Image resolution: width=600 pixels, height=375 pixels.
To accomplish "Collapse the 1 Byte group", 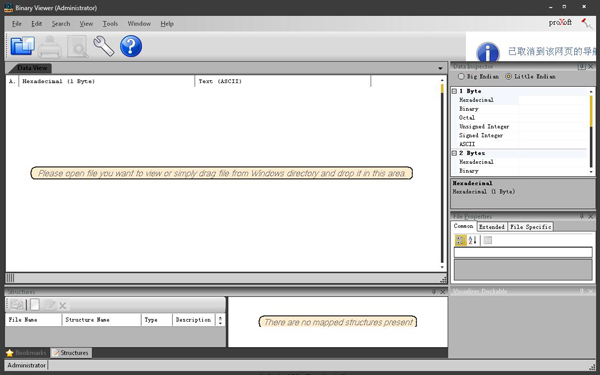I will click(x=454, y=91).
